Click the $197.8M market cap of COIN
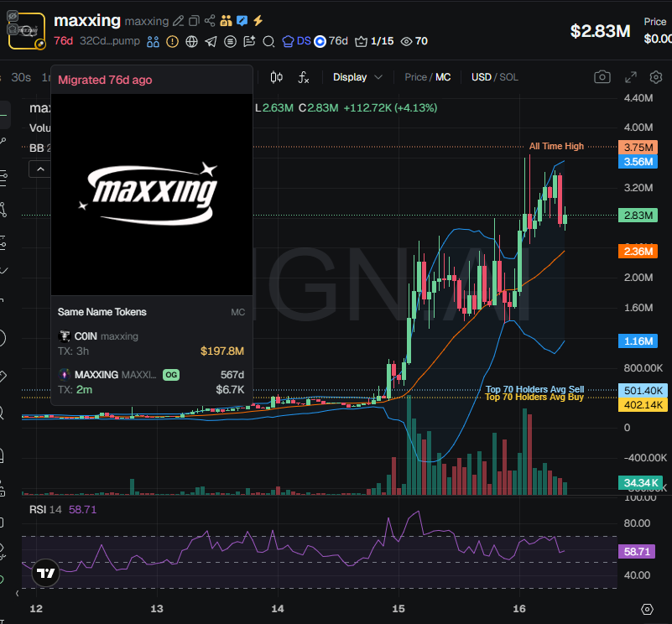Viewport: 672px width, 624px height. click(222, 351)
